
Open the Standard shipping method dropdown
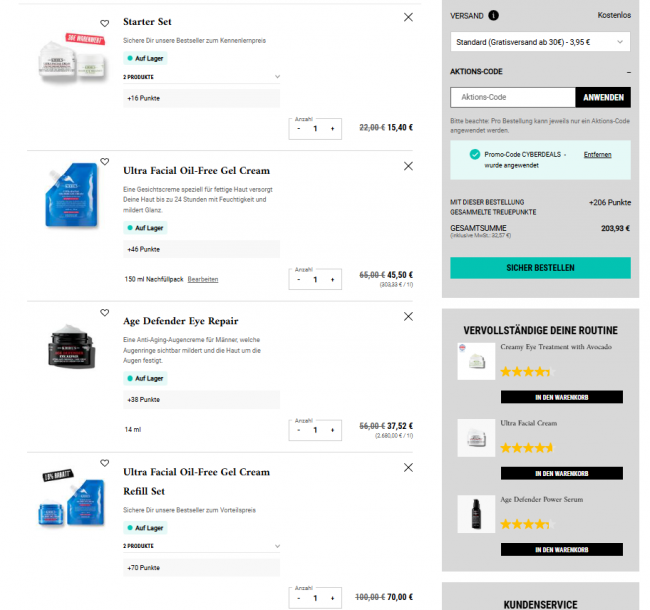point(540,42)
